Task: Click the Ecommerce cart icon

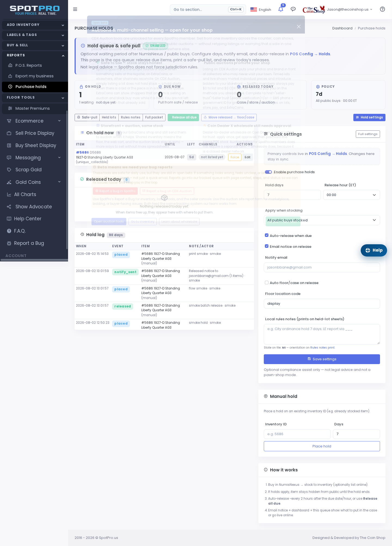Action: [x=9, y=121]
